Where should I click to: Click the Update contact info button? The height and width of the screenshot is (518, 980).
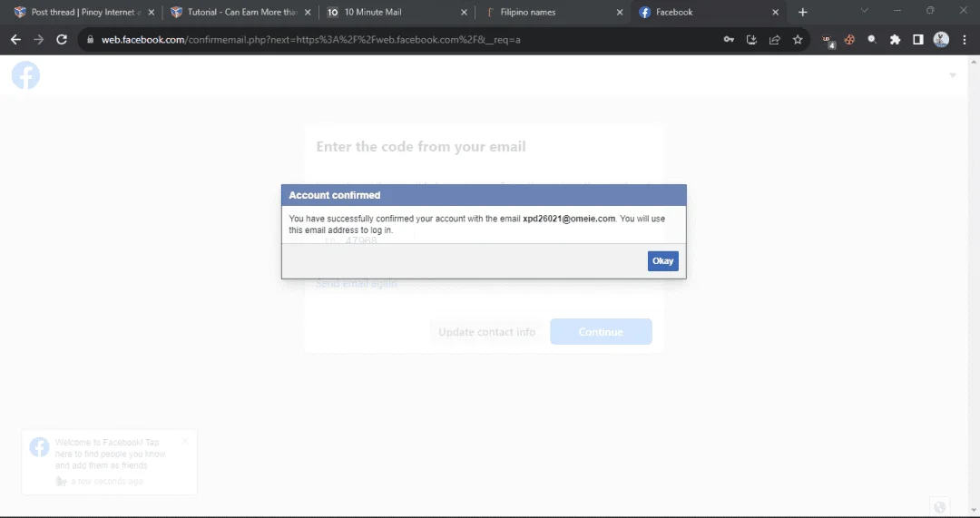tap(486, 332)
